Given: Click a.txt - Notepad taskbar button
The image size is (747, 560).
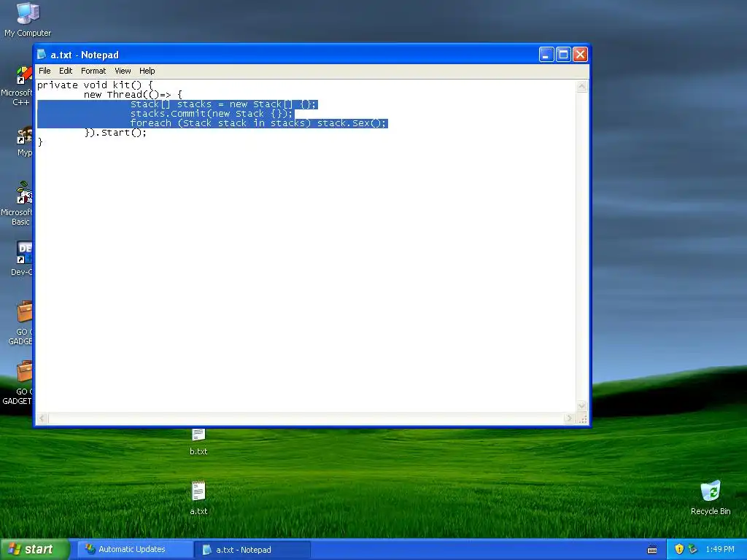Looking at the screenshot, I should (252, 550).
